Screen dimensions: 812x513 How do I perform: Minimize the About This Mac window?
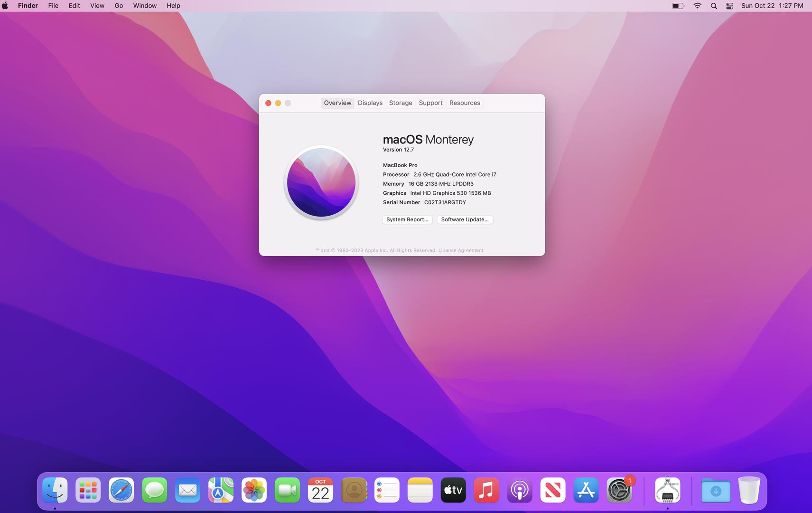[278, 103]
